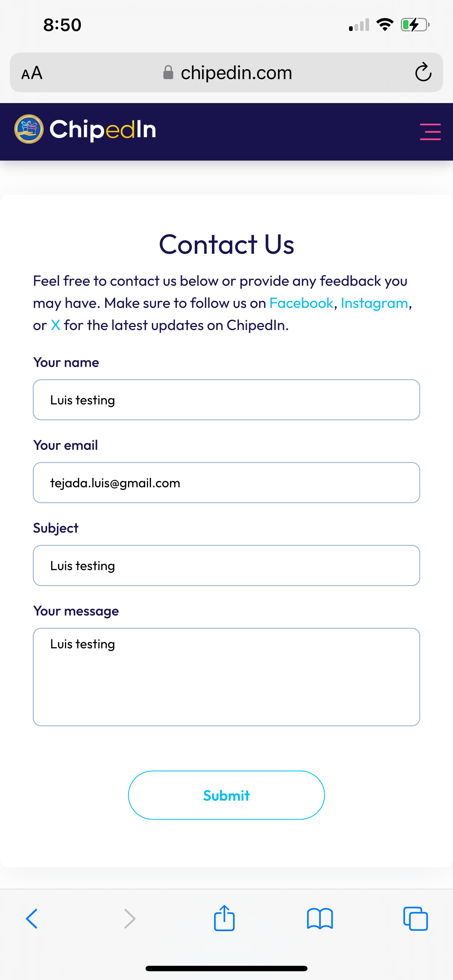Go back with Safari back arrow

[32, 919]
